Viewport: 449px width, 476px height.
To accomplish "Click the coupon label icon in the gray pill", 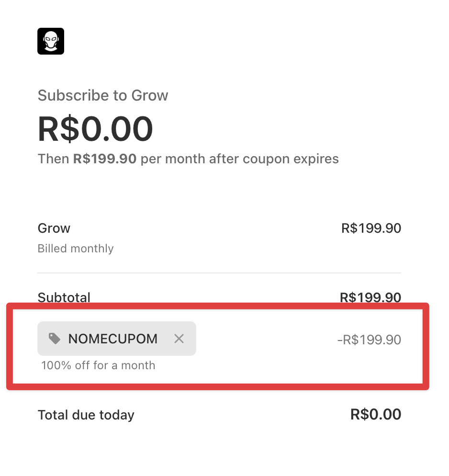I will 54,339.
